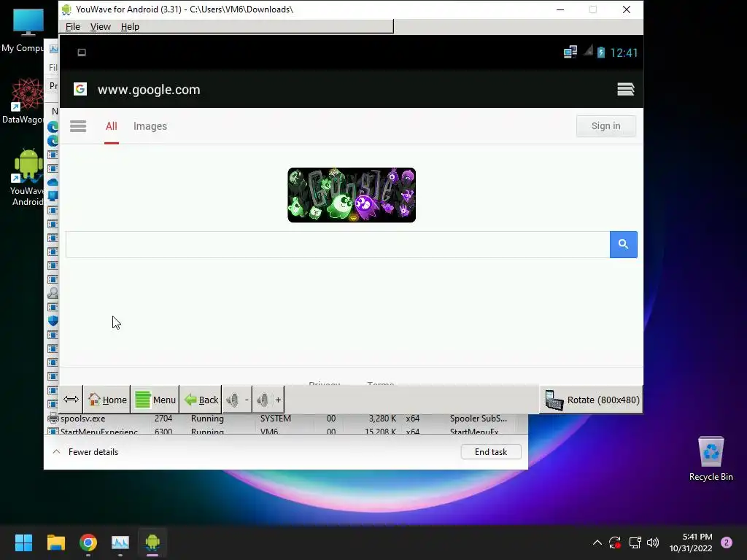
Task: Minimize the YouWave window
Action: coord(560,9)
